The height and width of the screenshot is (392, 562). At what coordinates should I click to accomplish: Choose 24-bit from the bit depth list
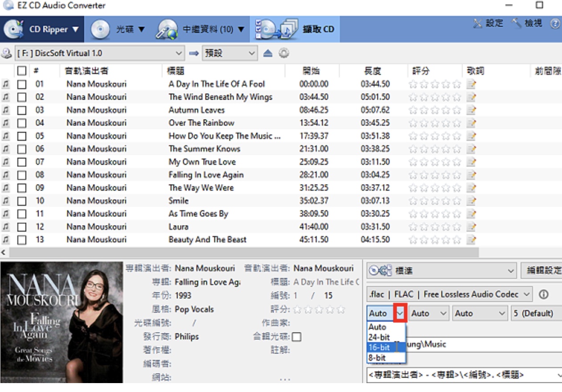click(387, 337)
